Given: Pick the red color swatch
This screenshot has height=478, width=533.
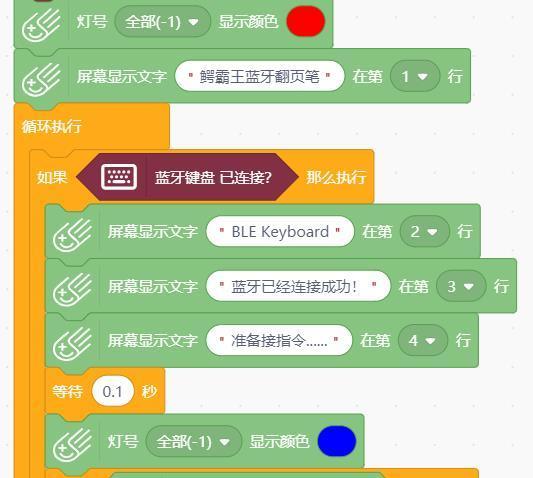Looking at the screenshot, I should click(306, 21).
